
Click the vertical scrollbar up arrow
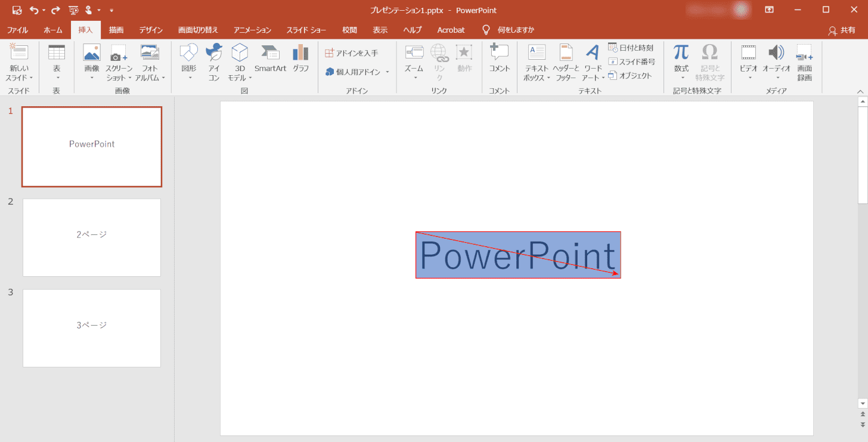pos(863,102)
